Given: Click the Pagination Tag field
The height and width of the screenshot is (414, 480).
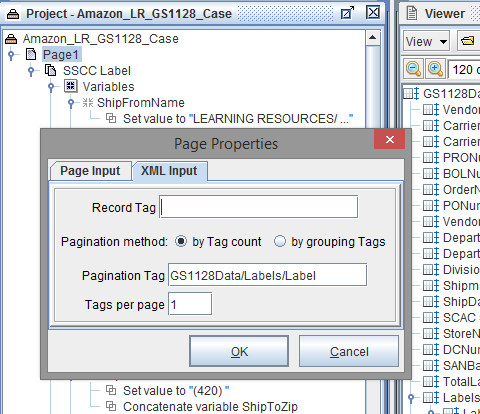Looking at the screenshot, I should coord(268,275).
